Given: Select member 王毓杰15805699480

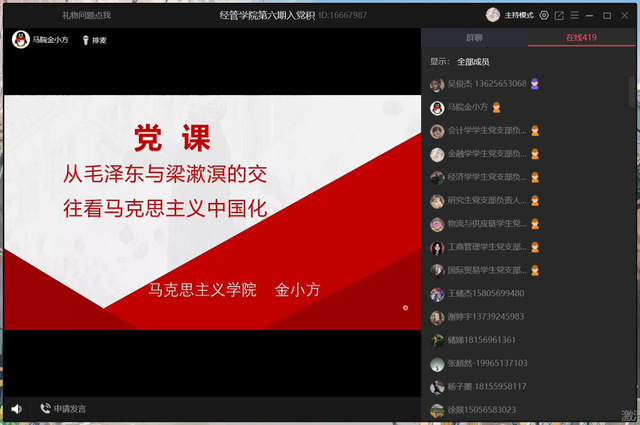Looking at the screenshot, I should click(x=485, y=294).
